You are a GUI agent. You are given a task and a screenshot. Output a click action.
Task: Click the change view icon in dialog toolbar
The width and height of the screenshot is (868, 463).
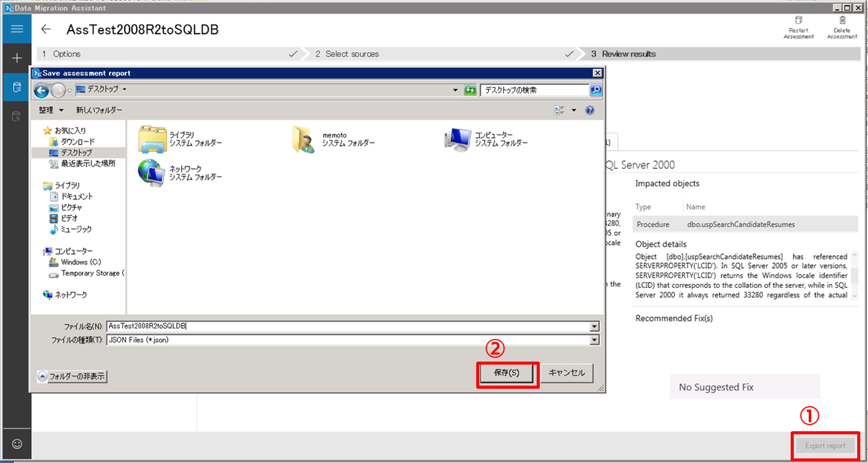[x=559, y=110]
